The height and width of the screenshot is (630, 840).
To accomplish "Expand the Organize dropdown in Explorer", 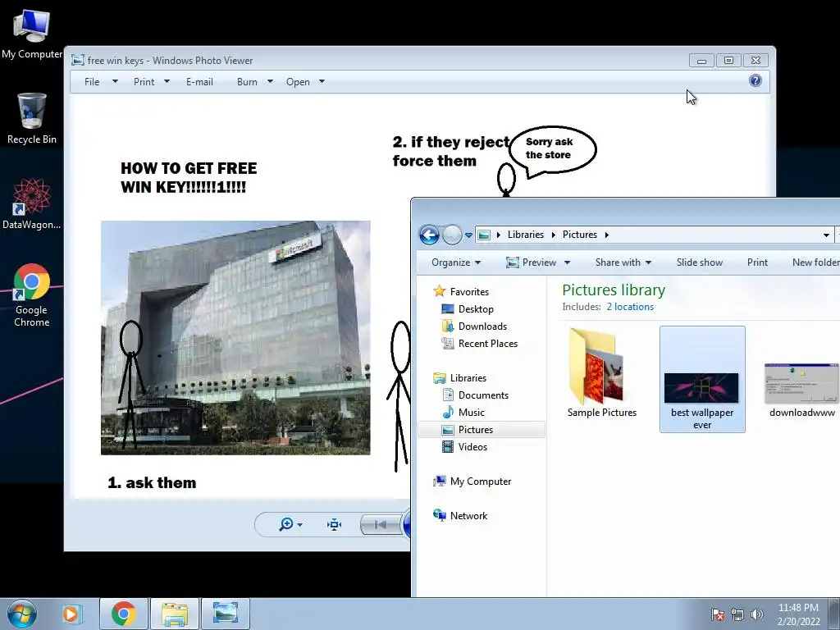I will 456,262.
